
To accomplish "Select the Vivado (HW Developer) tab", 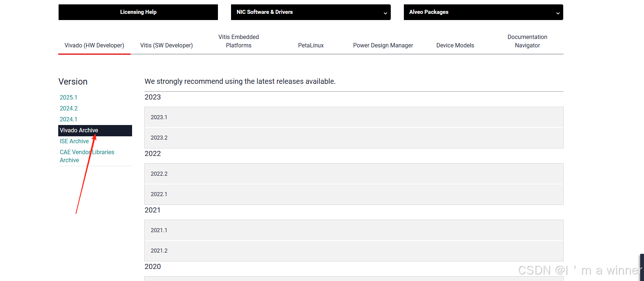I will coord(94,45).
